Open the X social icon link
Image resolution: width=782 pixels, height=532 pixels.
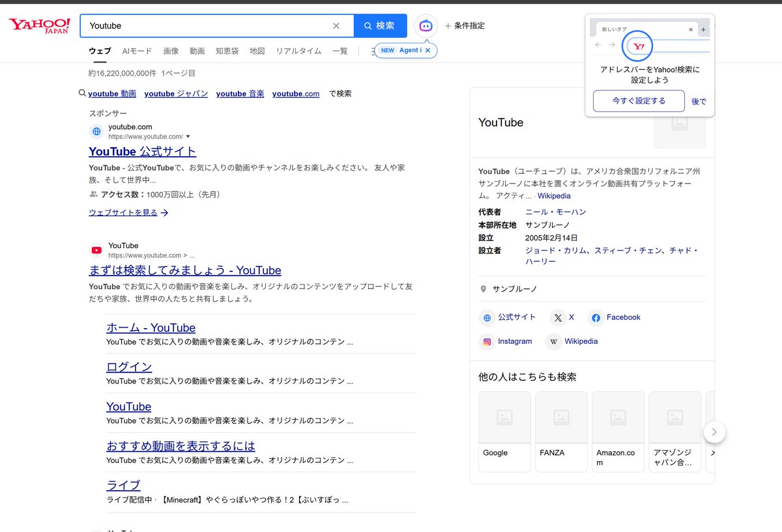click(x=558, y=318)
